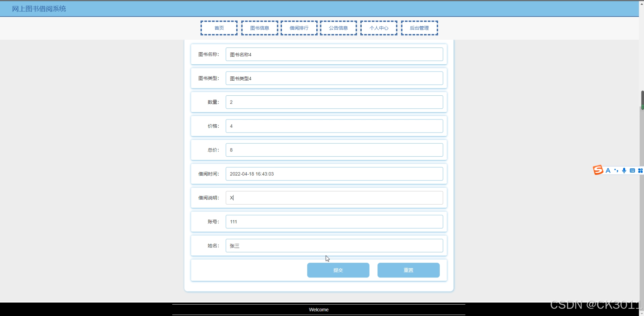Click the 姓名 field showing 张三
The image size is (644, 316).
pyautogui.click(x=334, y=245)
